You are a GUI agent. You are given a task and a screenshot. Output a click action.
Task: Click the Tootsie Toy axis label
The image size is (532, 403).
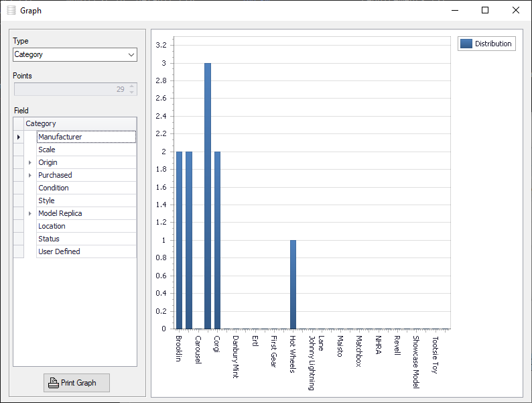tap(436, 355)
